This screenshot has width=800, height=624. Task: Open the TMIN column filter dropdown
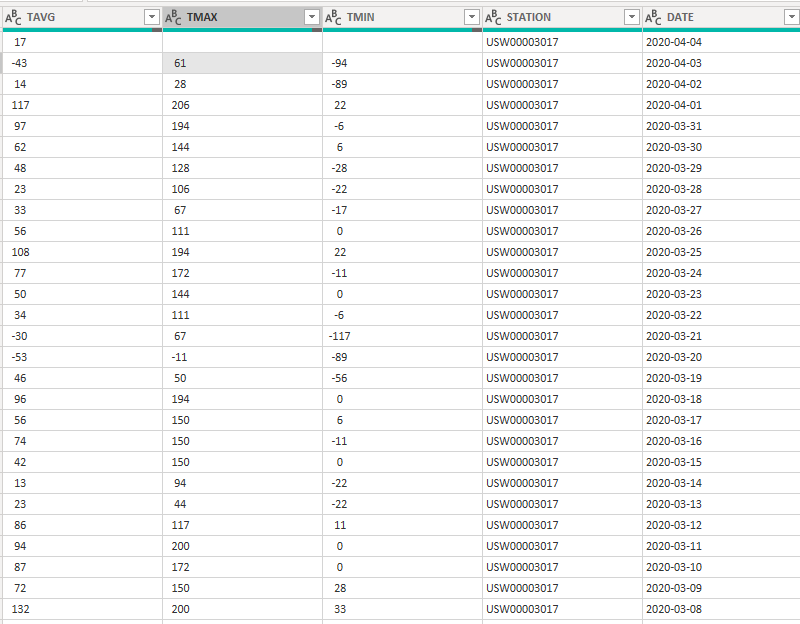[471, 17]
